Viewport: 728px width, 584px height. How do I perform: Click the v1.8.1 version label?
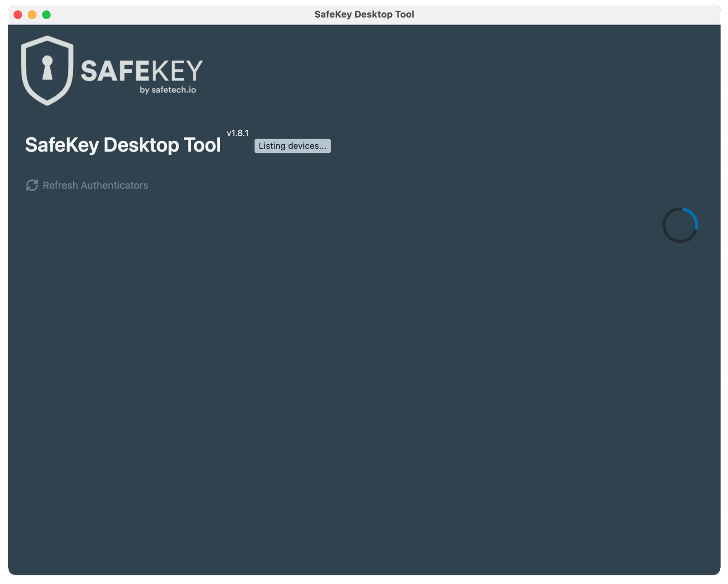pyautogui.click(x=238, y=133)
